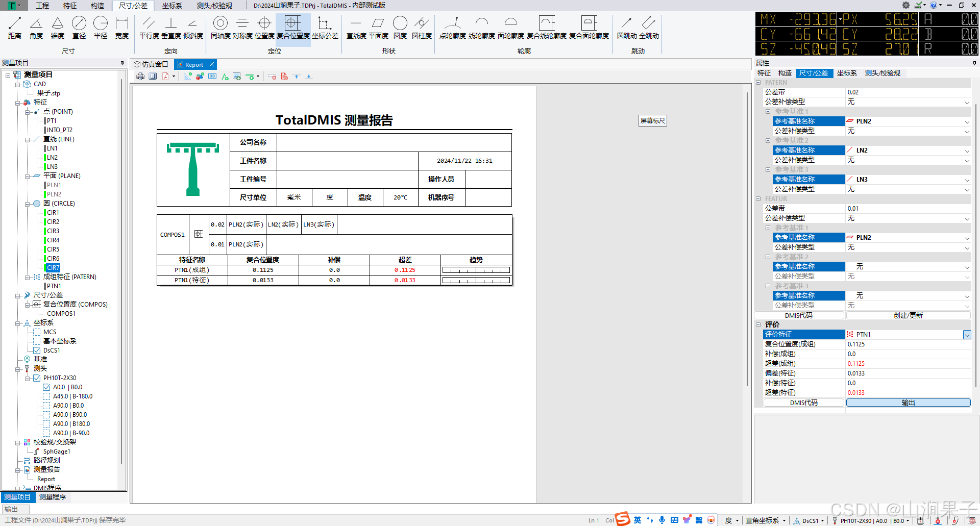Select the 线轮廓度 line profile tool

pyautogui.click(x=482, y=28)
